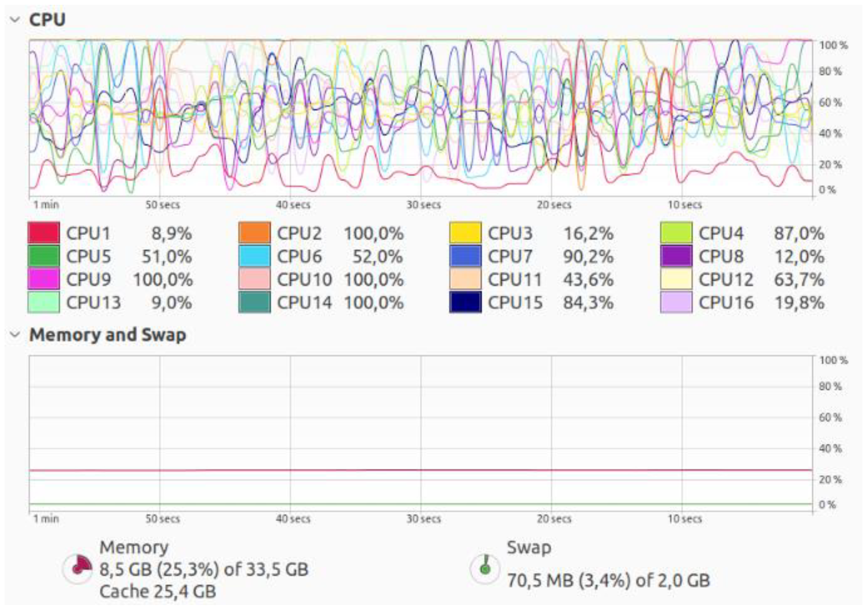The width and height of the screenshot is (868, 614).
Task: Open the CPU13 mint green swatch
Action: (x=43, y=302)
